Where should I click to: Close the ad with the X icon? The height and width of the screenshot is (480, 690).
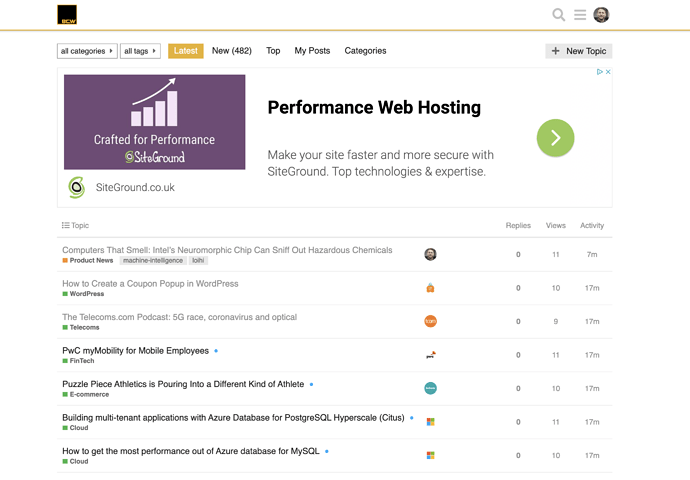click(x=608, y=72)
